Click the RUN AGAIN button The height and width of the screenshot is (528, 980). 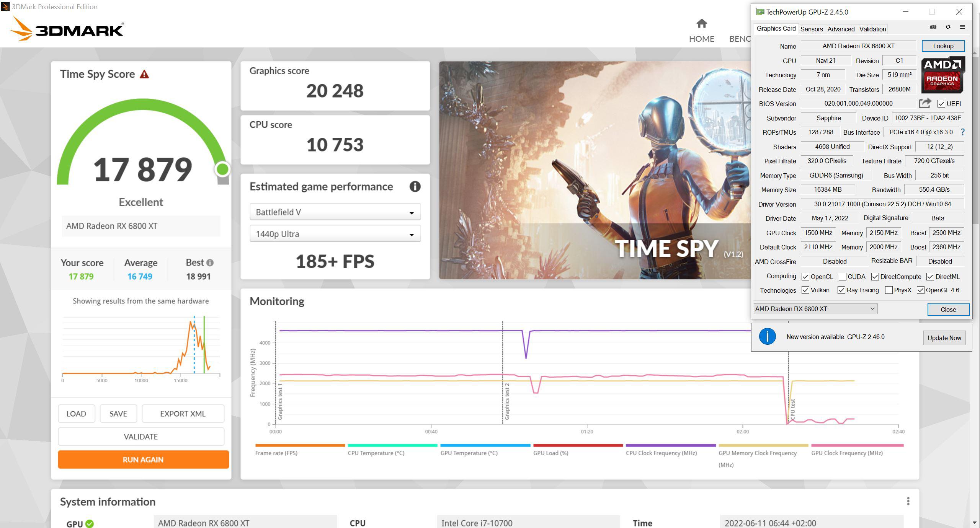143,460
